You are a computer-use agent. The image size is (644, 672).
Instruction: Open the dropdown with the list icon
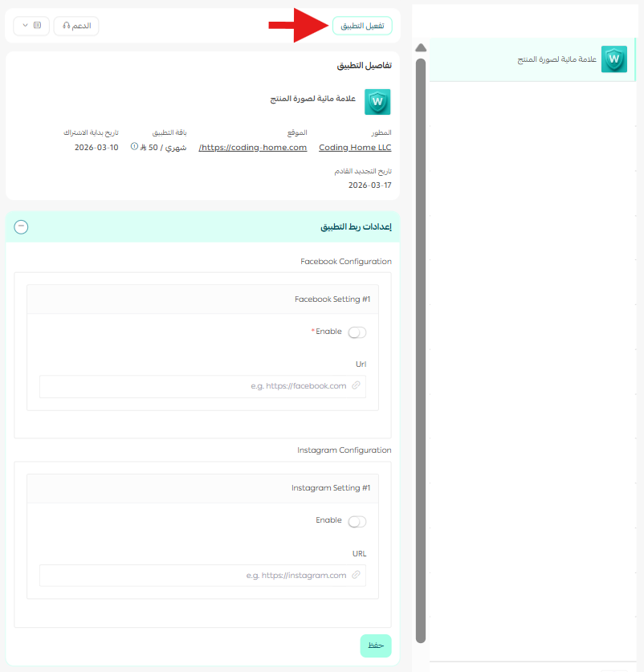tap(31, 26)
